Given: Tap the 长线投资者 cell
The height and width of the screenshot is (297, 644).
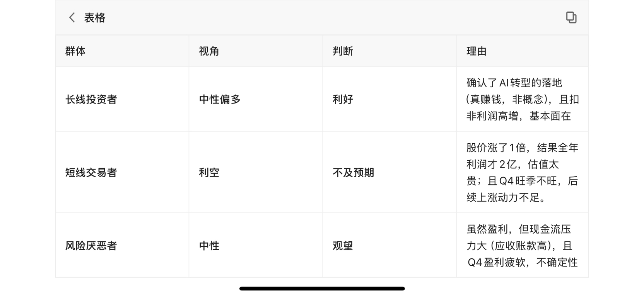Looking at the screenshot, I should (x=91, y=99).
